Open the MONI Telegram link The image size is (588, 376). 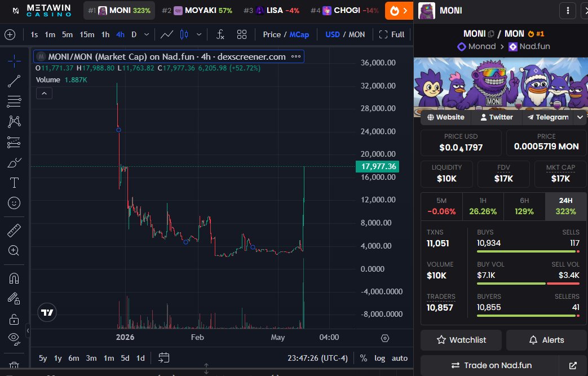548,117
